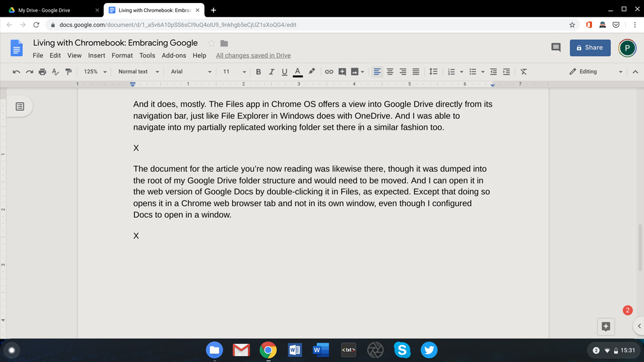Click the Increase indent icon
Image resolution: width=644 pixels, height=362 pixels.
506,72
